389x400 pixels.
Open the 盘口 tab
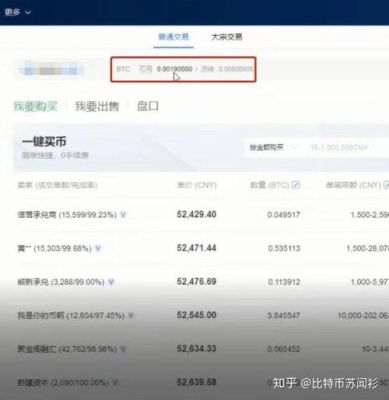click(x=148, y=106)
